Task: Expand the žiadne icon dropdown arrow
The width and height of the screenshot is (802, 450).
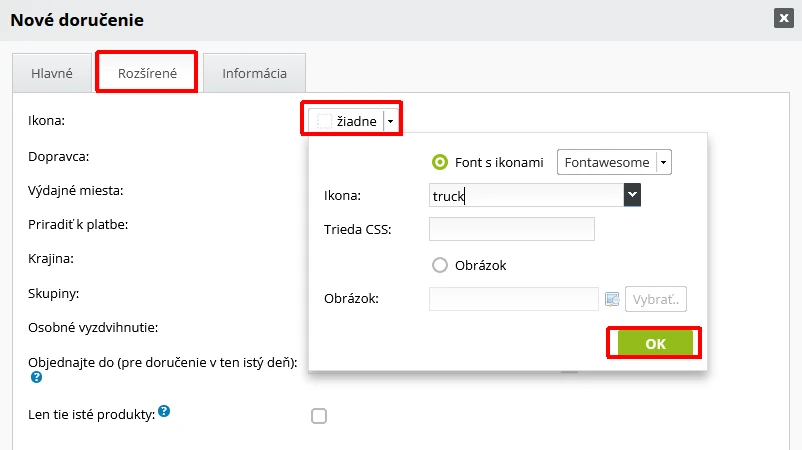Action: coord(391,121)
